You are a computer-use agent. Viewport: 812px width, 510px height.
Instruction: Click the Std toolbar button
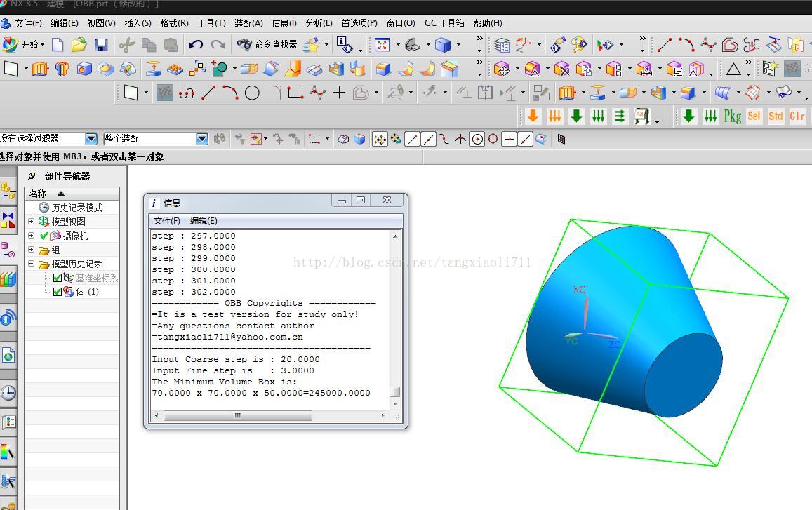[x=776, y=116]
